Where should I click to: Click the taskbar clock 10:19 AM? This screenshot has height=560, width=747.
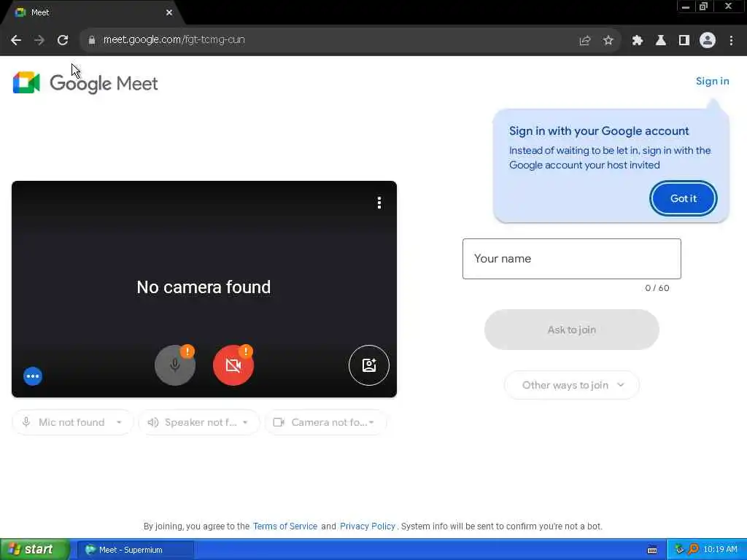720,550
